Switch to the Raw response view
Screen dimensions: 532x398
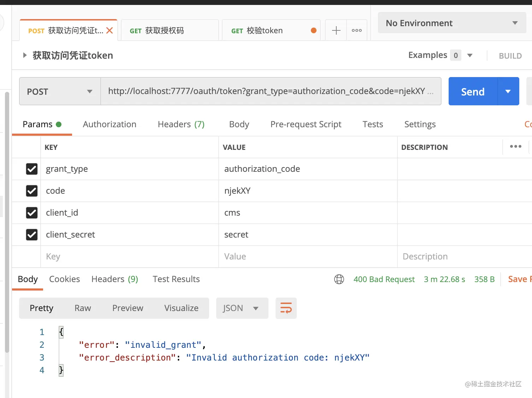tap(82, 308)
